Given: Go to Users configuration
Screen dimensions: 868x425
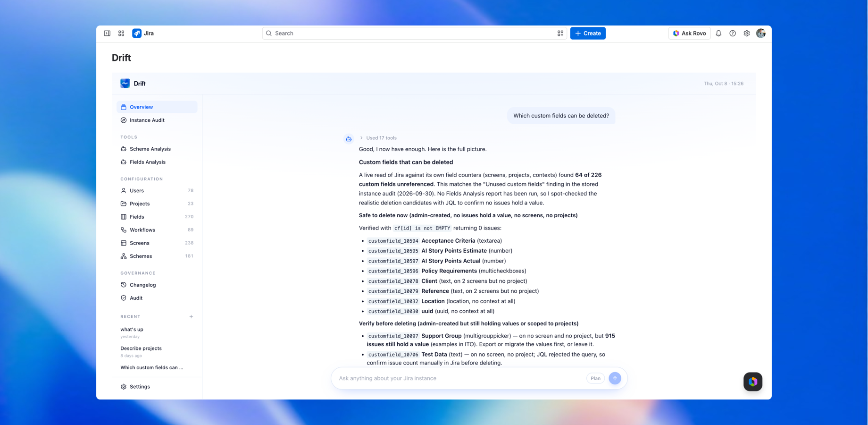Looking at the screenshot, I should (157, 191).
